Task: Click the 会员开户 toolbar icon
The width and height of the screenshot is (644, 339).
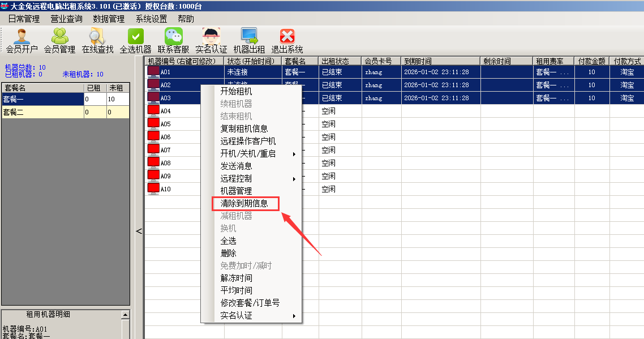Action: tap(22, 37)
